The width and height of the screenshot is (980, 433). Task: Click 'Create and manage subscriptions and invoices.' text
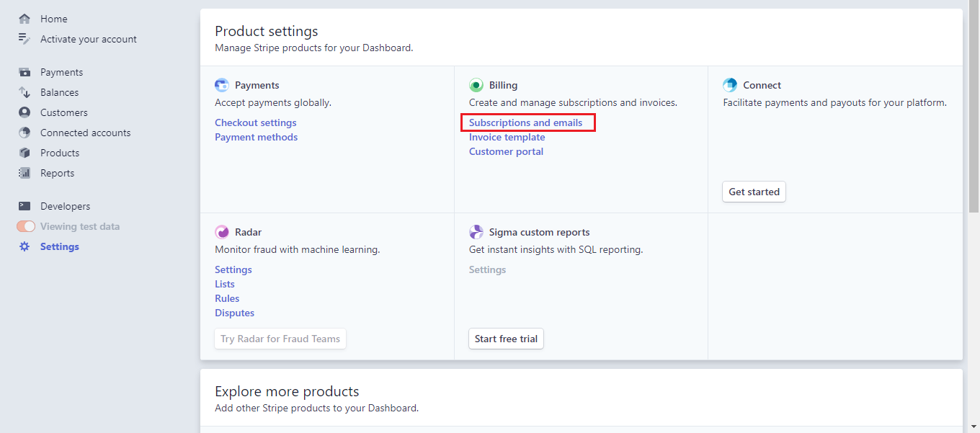pos(573,102)
